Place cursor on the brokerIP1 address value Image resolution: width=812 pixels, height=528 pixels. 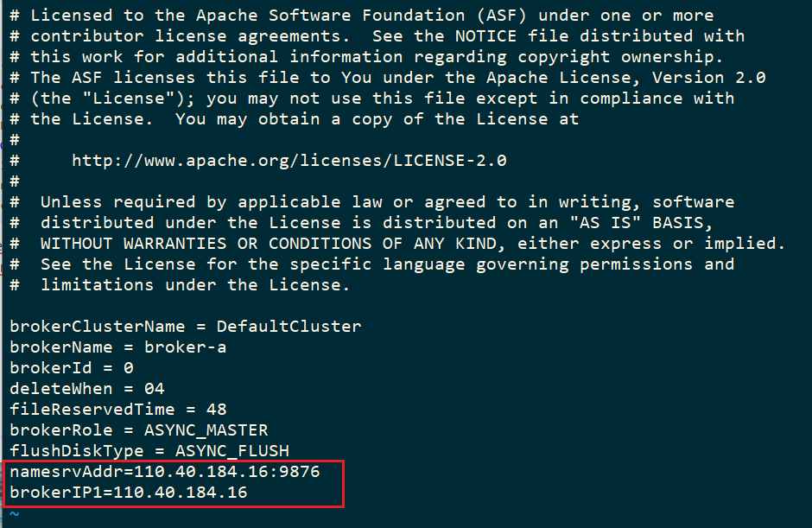click(180, 493)
